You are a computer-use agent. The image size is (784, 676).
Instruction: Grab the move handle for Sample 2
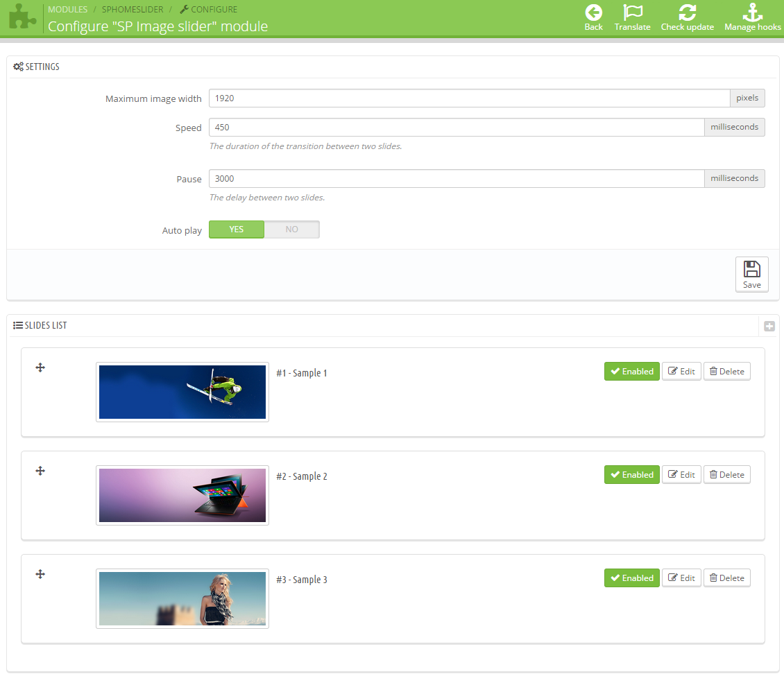point(40,471)
